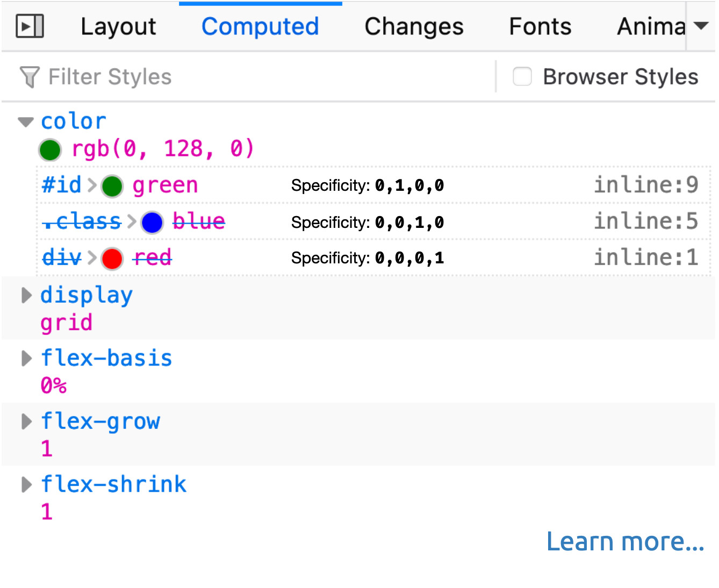Switch to the Layout tab

point(118,26)
